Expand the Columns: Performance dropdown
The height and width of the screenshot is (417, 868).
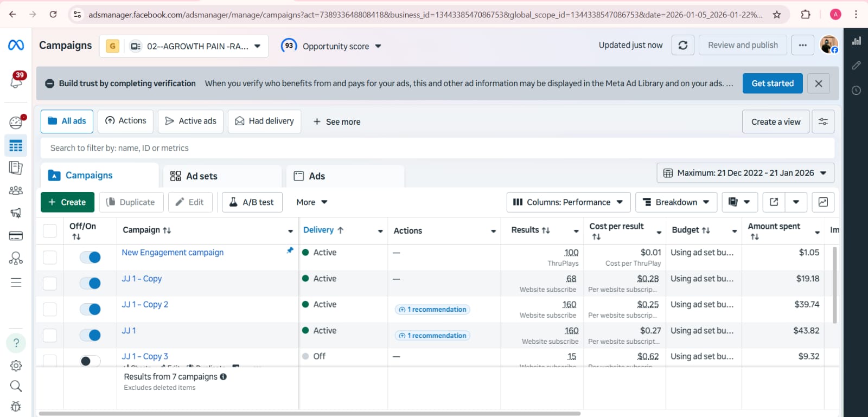tap(568, 202)
